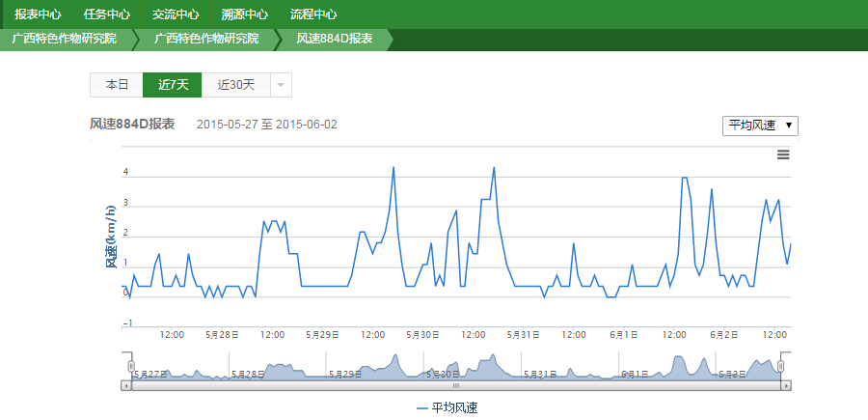Grab the right navigator range handle
Viewport: 868px width, 420px height.
[781, 366]
